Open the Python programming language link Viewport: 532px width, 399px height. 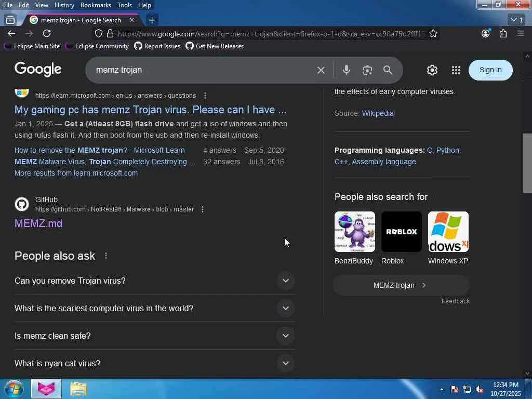pyautogui.click(x=447, y=150)
